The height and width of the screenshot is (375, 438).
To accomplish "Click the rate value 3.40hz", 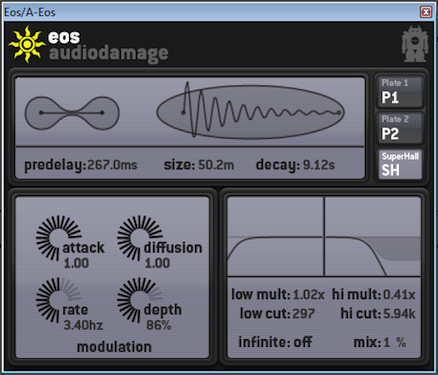I will coord(83,325).
